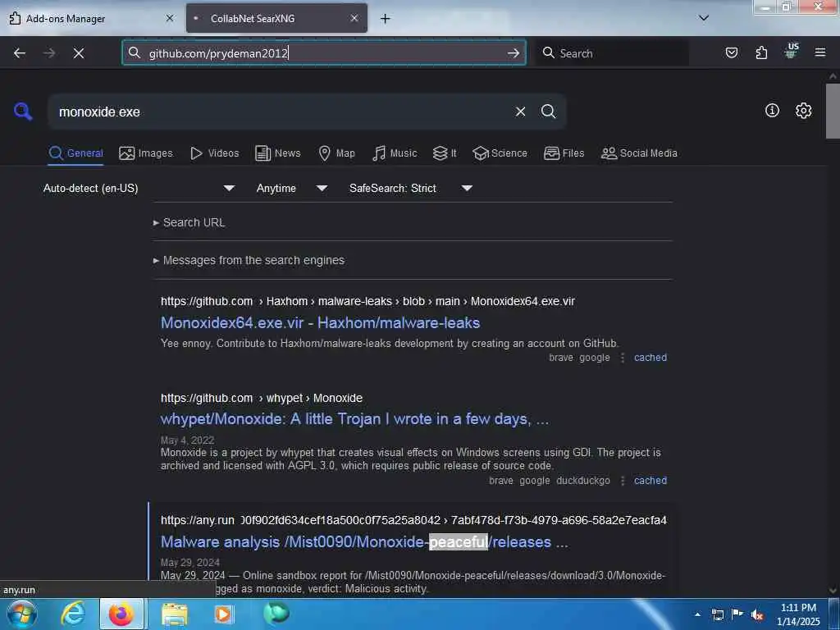840x630 pixels.
Task: Select the It category
Action: coord(445,153)
